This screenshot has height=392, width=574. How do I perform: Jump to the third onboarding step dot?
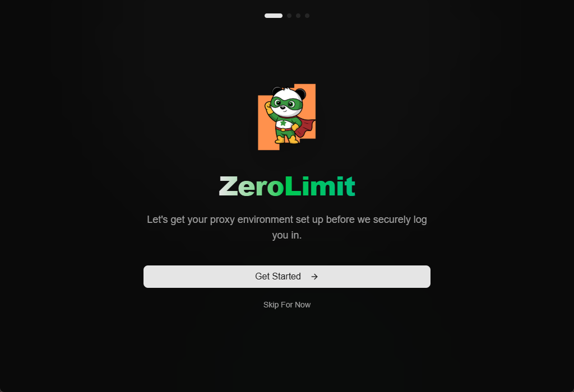pyautogui.click(x=298, y=16)
